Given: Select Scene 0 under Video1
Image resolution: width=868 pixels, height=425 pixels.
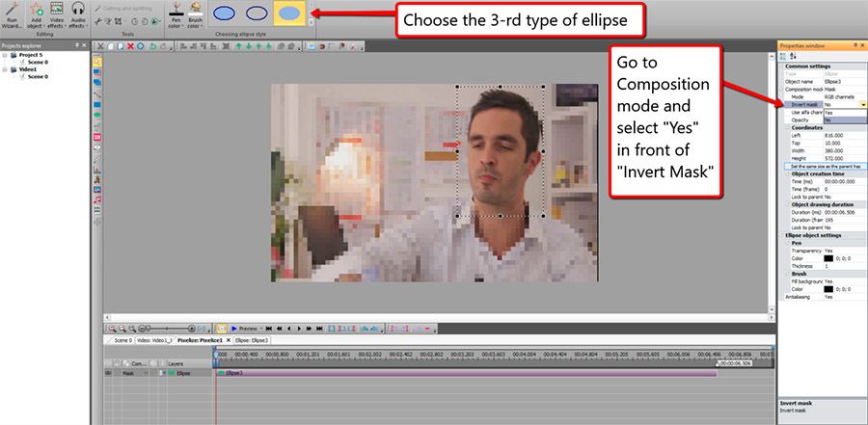Looking at the screenshot, I should [x=38, y=77].
